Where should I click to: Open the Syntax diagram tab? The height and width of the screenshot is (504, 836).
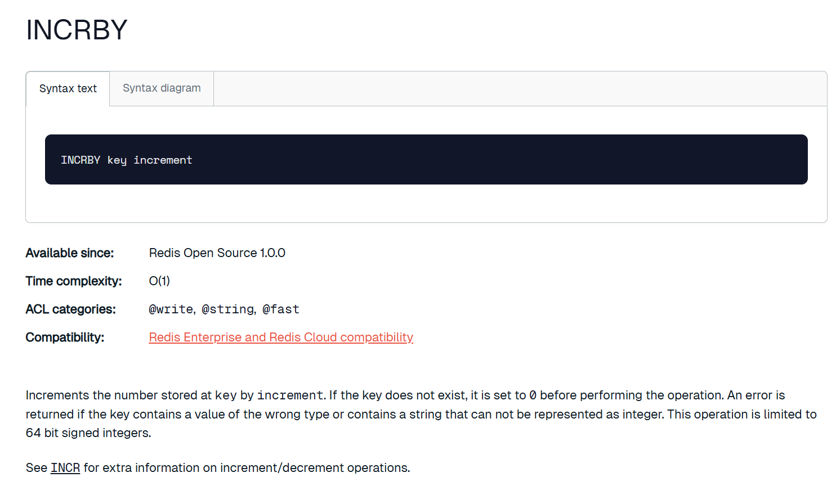[162, 88]
